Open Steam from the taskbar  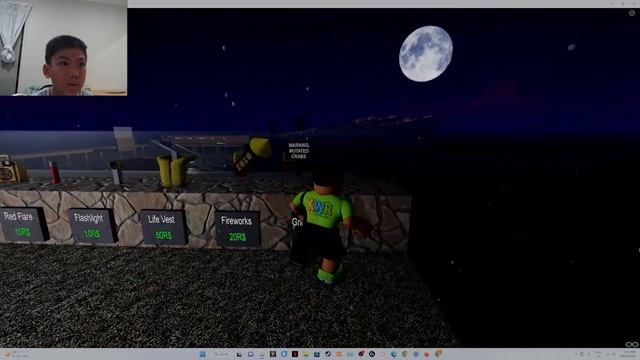(x=328, y=354)
